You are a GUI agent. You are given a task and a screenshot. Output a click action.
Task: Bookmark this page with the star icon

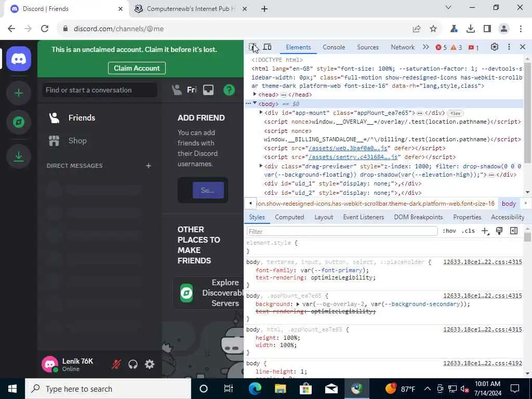click(433, 29)
